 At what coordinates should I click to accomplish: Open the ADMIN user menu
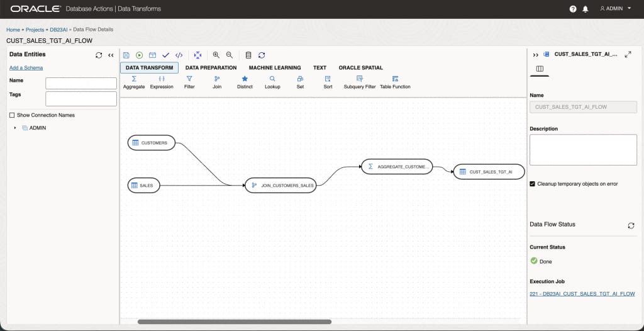tap(615, 9)
